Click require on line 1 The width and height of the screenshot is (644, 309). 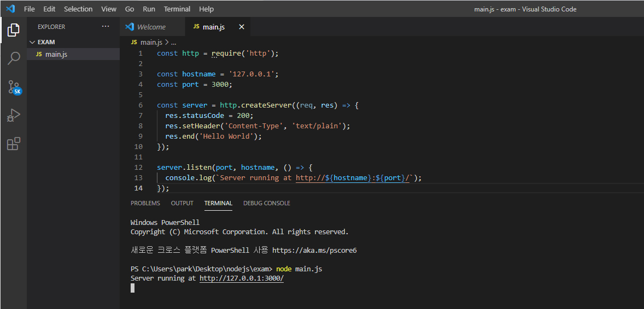coord(226,54)
